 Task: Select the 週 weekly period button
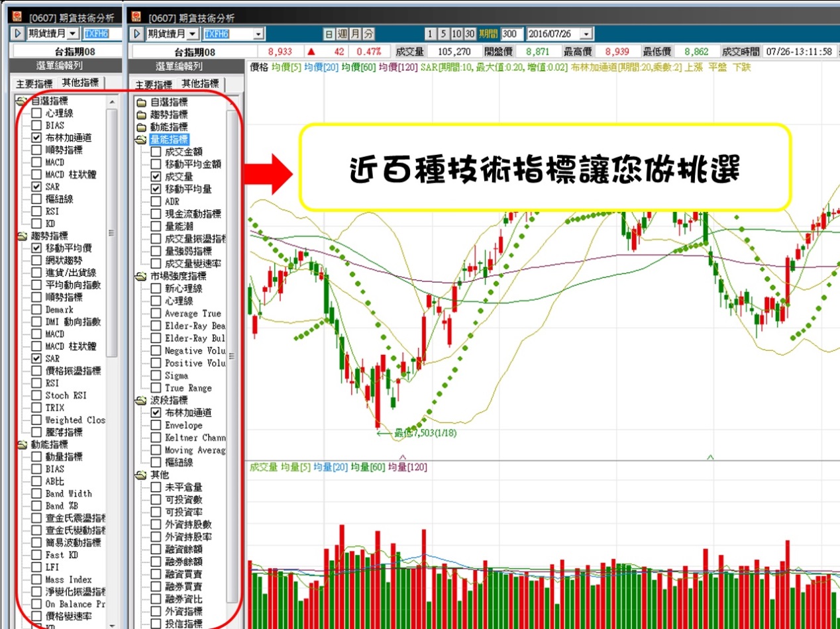tap(342, 34)
